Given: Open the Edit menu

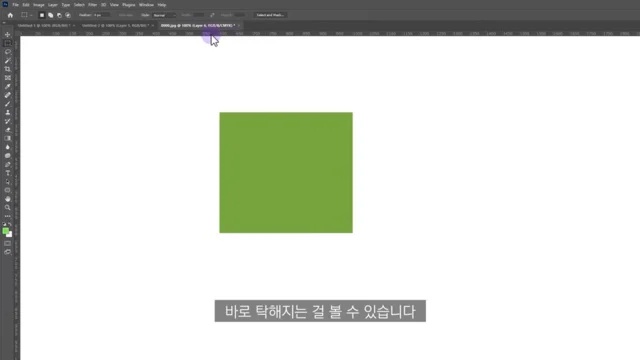Looking at the screenshot, I should point(26,5).
